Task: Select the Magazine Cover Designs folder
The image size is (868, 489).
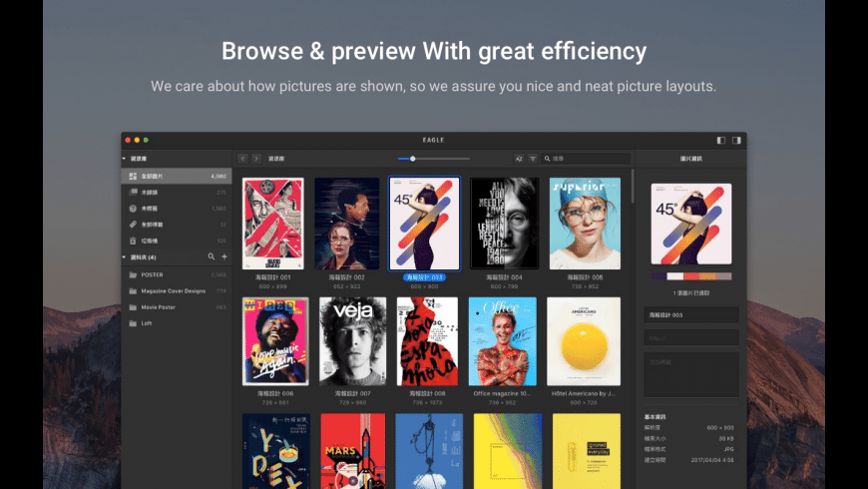Action: [x=172, y=290]
